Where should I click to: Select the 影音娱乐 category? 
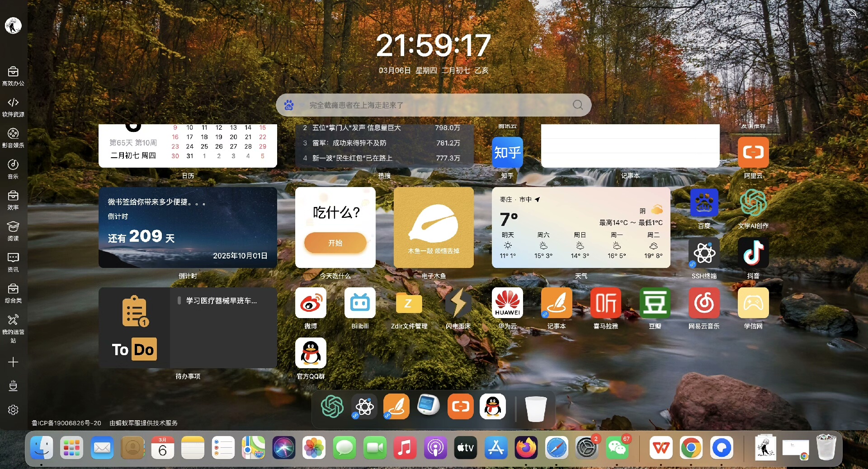(13, 138)
